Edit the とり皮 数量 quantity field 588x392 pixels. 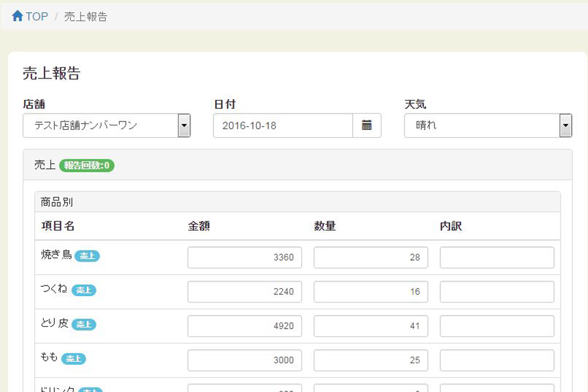[x=370, y=326]
